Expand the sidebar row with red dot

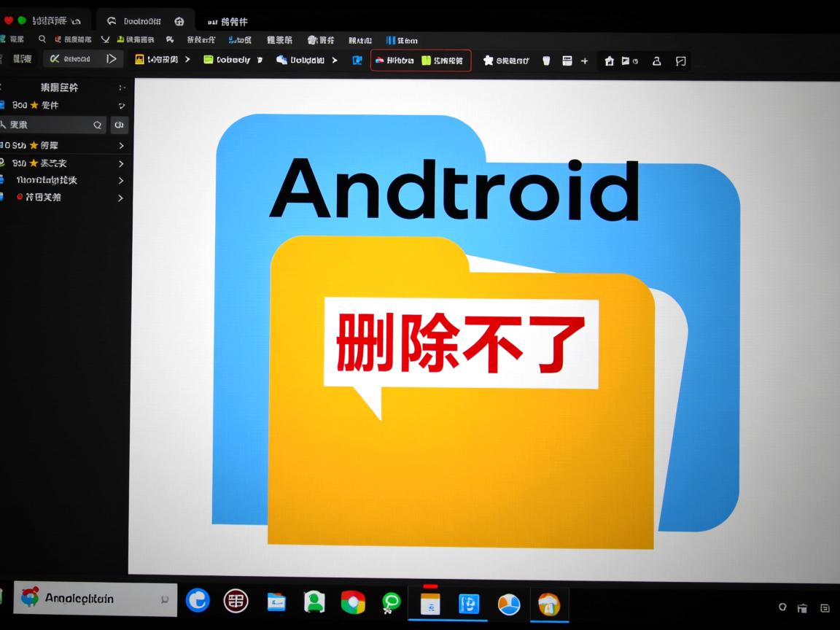[121, 198]
